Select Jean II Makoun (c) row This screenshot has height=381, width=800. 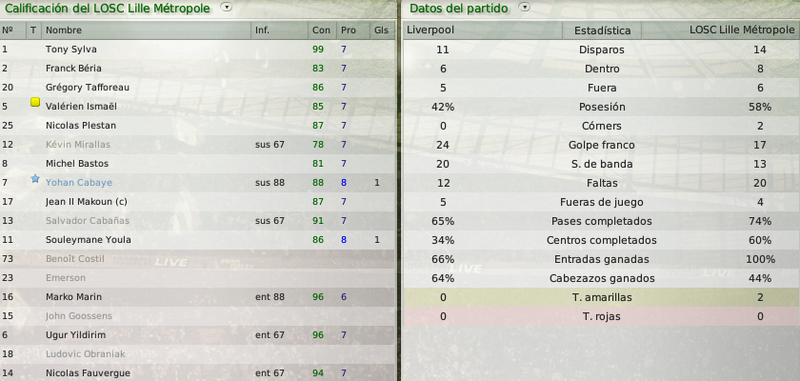(x=197, y=201)
